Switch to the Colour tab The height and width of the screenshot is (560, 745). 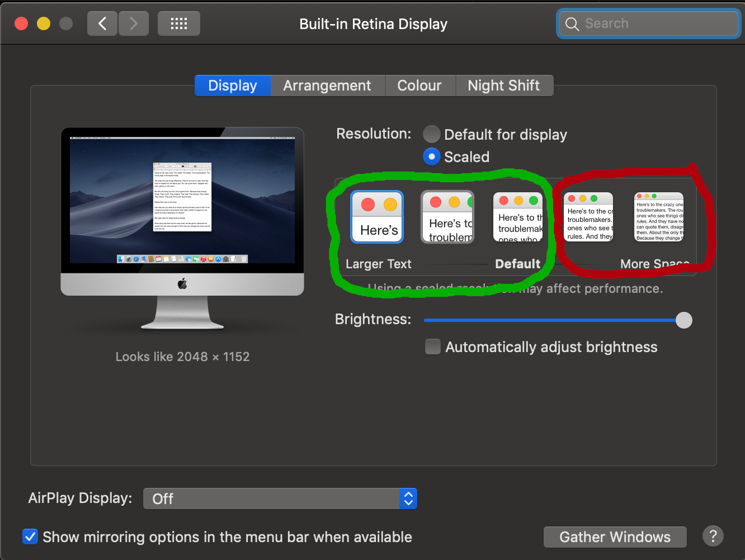[x=420, y=85]
